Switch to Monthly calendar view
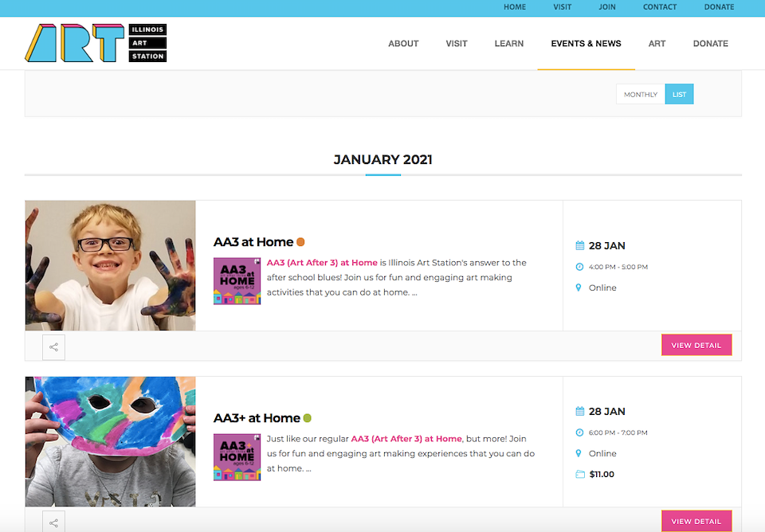The image size is (765, 532). coord(641,94)
